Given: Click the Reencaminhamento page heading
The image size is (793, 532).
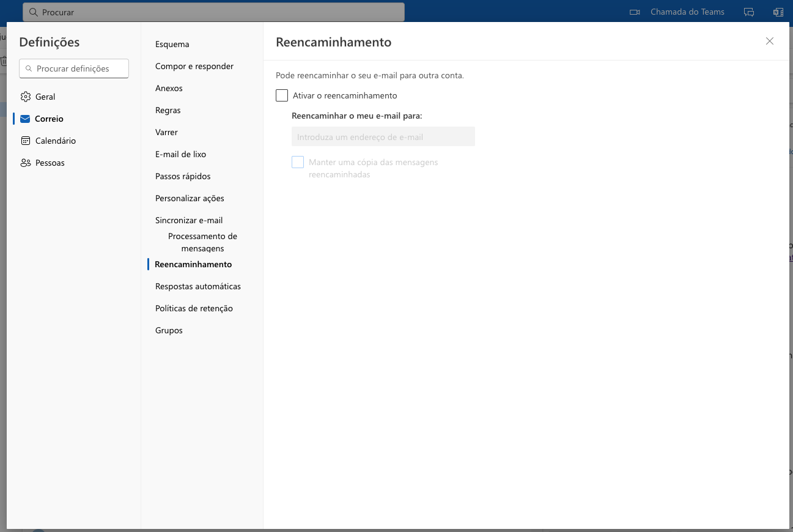Looking at the screenshot, I should 334,42.
